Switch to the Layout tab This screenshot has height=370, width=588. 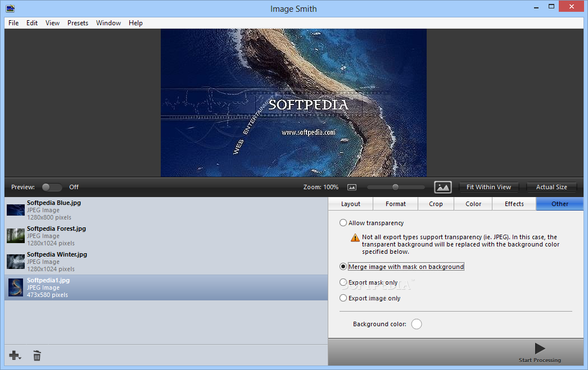(351, 204)
